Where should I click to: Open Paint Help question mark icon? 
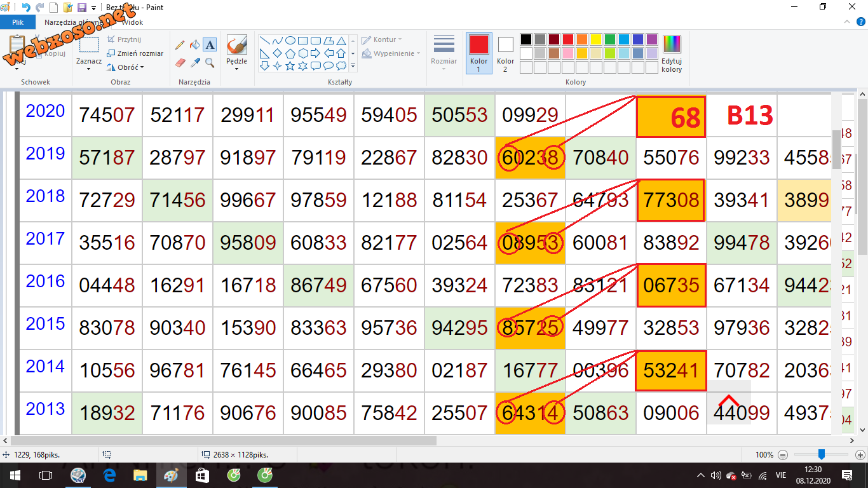point(860,22)
